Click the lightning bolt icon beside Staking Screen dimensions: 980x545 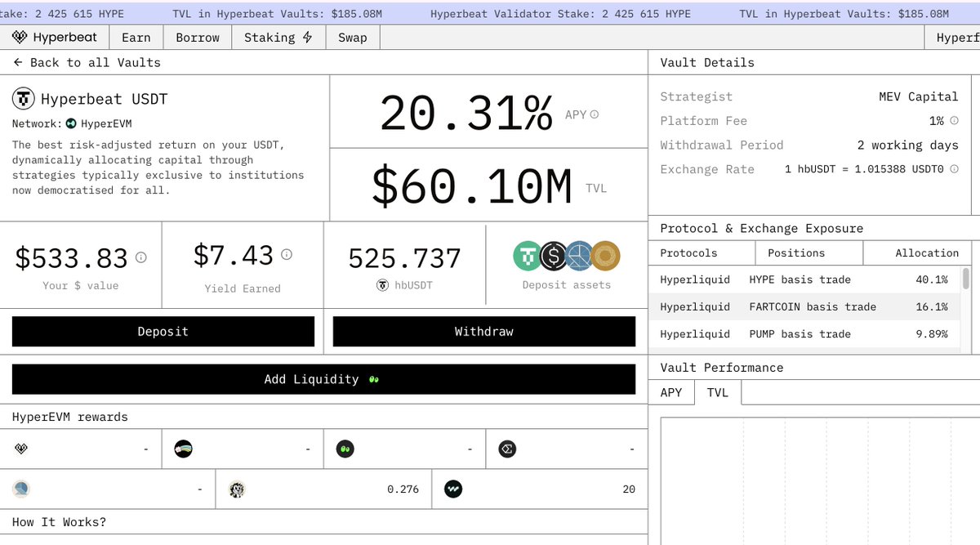pyautogui.click(x=307, y=38)
